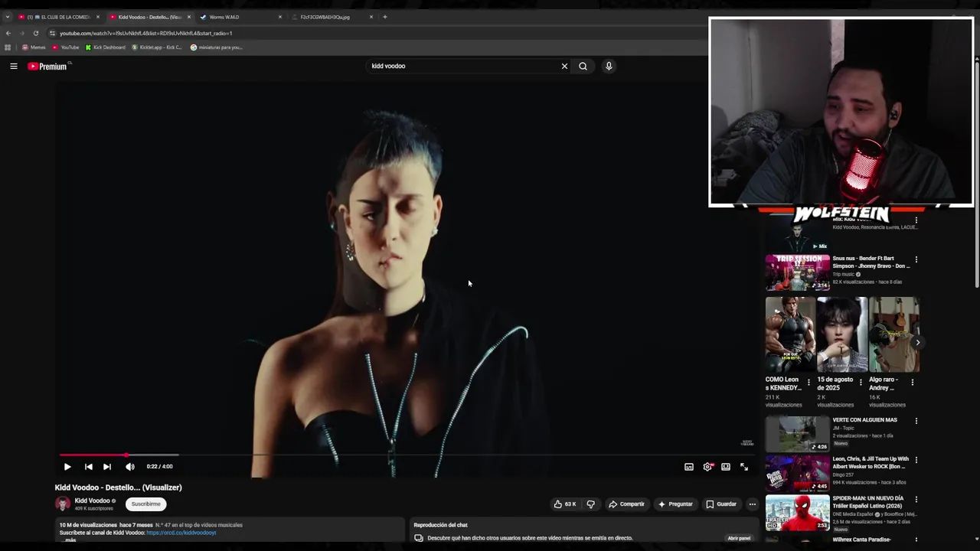Toggle theater mode on the player
The width and height of the screenshot is (980, 551).
726,467
